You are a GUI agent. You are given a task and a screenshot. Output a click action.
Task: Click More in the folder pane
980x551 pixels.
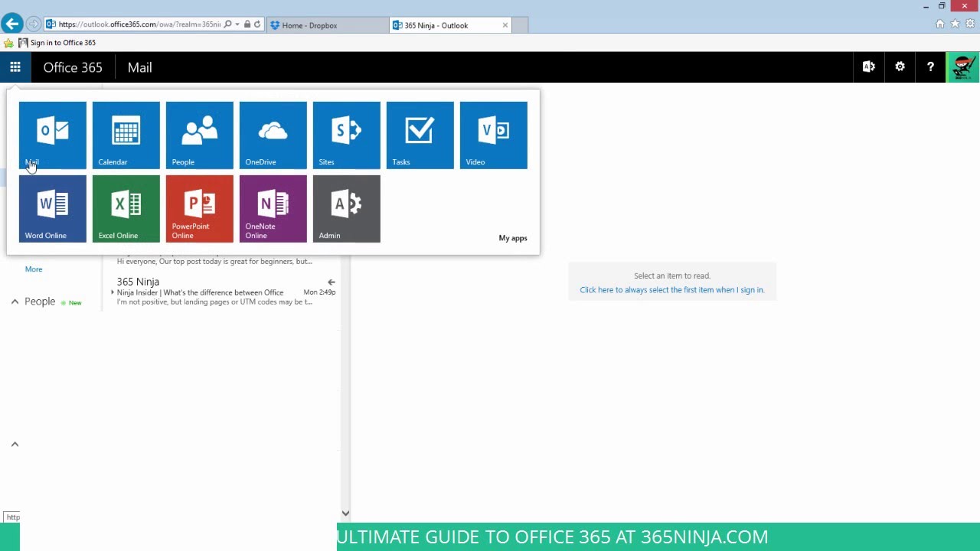[x=34, y=269]
